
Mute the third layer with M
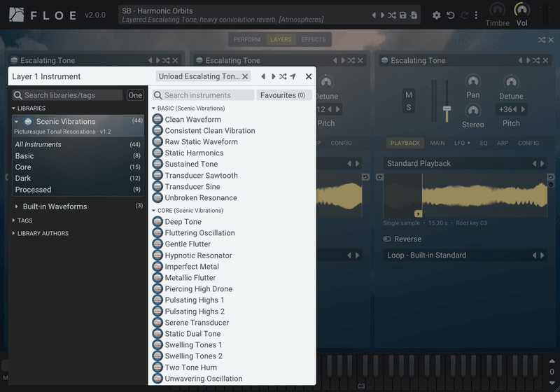pos(409,95)
